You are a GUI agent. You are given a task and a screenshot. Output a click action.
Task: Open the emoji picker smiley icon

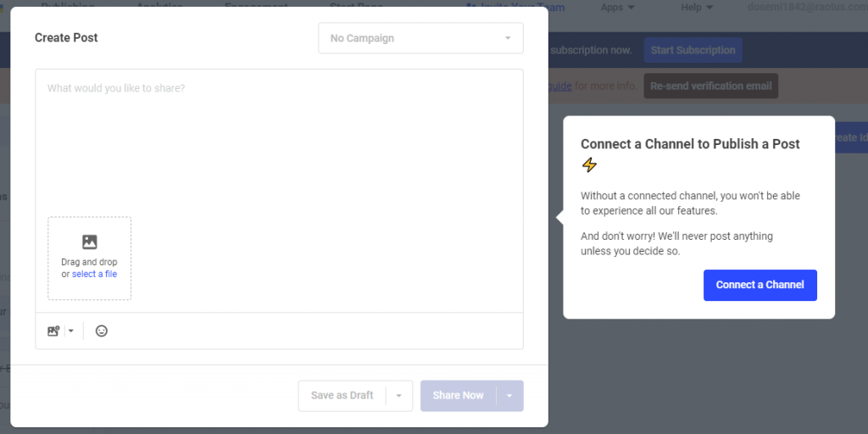pyautogui.click(x=102, y=331)
